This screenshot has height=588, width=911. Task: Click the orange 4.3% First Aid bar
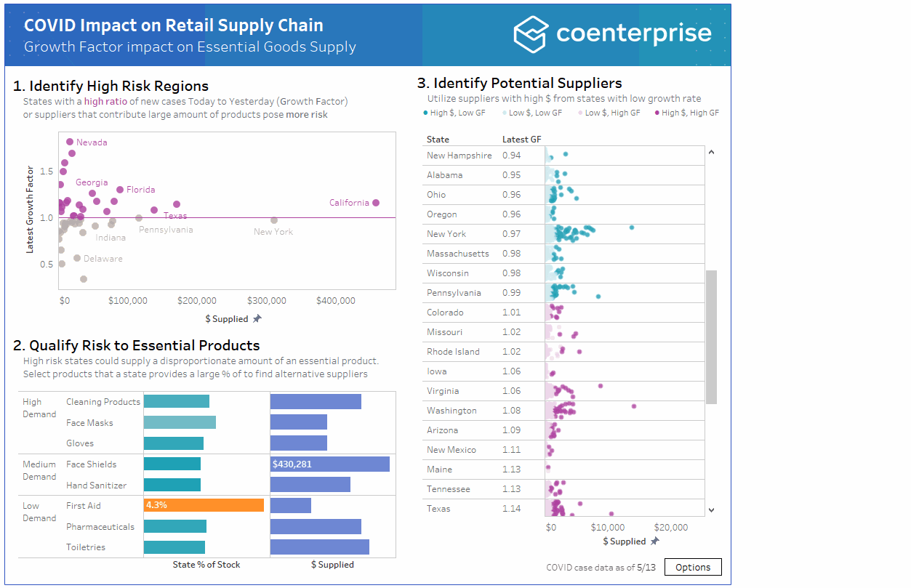[204, 504]
